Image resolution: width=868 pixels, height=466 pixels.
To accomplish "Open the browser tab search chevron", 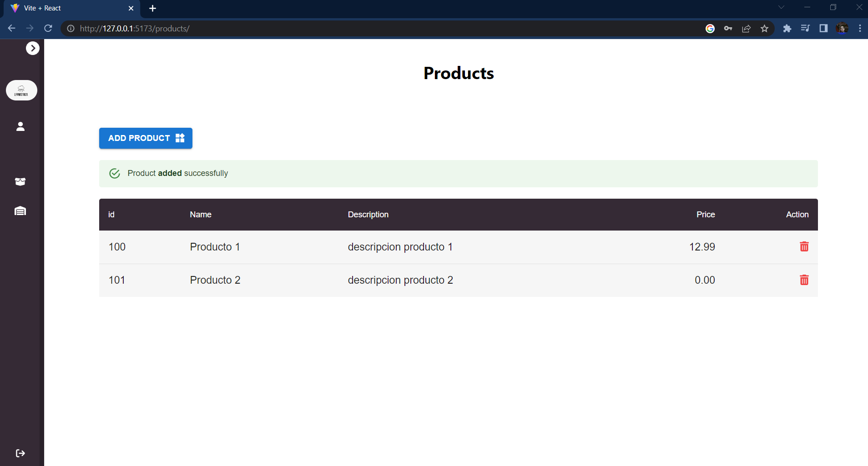I will coord(781,7).
